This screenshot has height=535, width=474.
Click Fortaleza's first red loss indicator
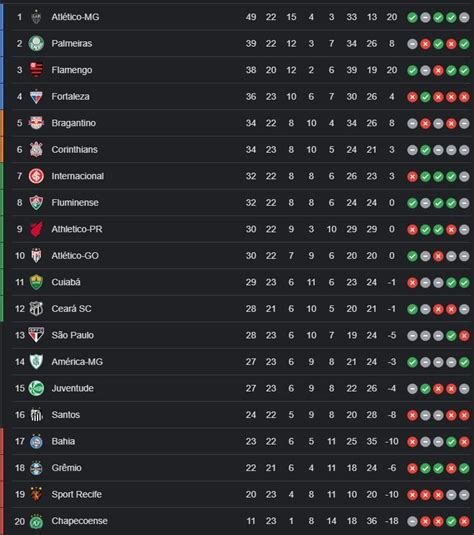tap(412, 97)
